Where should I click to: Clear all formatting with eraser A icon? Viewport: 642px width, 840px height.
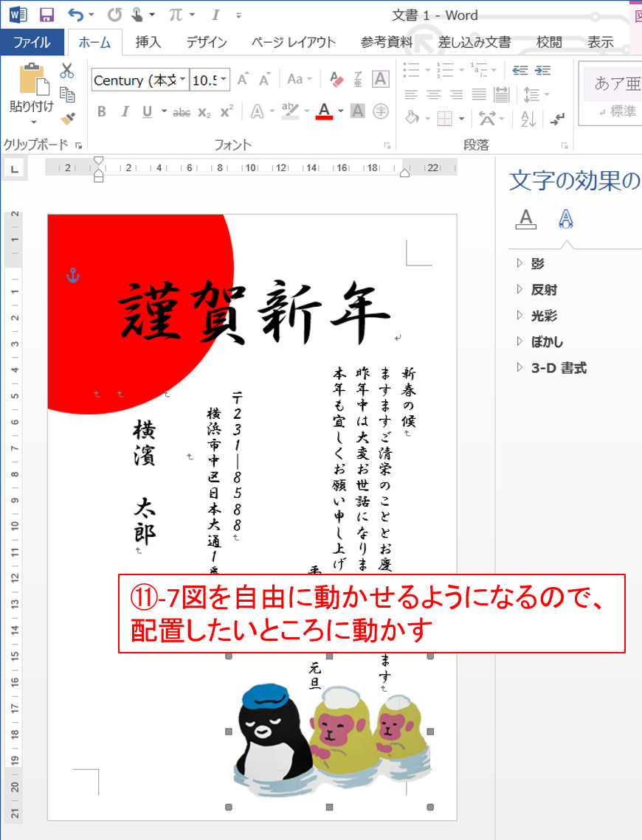point(336,80)
